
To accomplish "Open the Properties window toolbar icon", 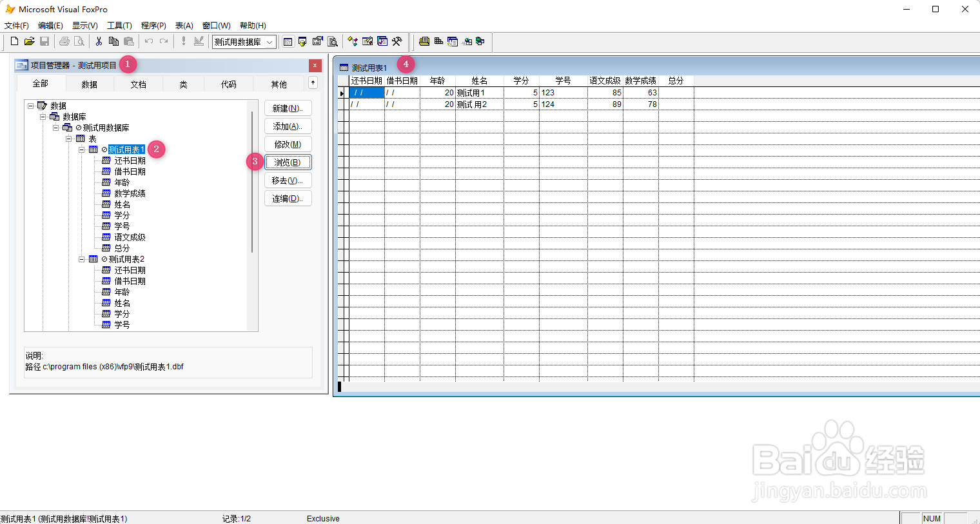I will (317, 41).
